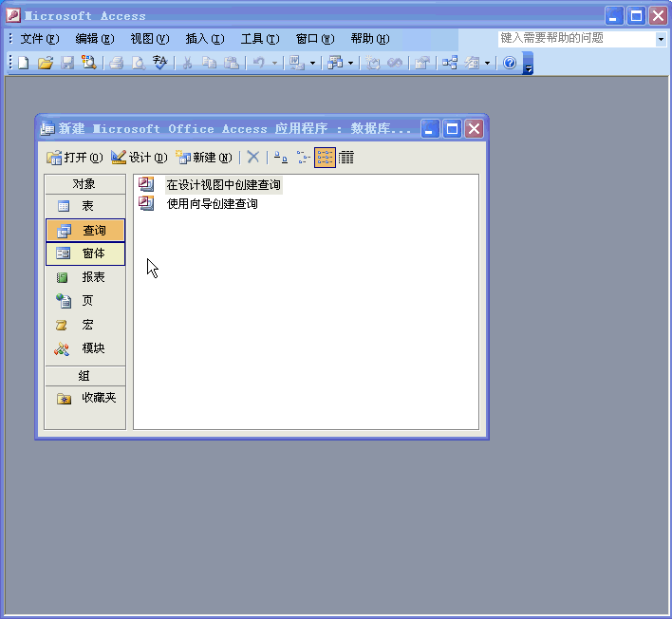Image resolution: width=672 pixels, height=619 pixels.
Task: Click the Script Editor link icon
Action: pyautogui.click(x=395, y=63)
